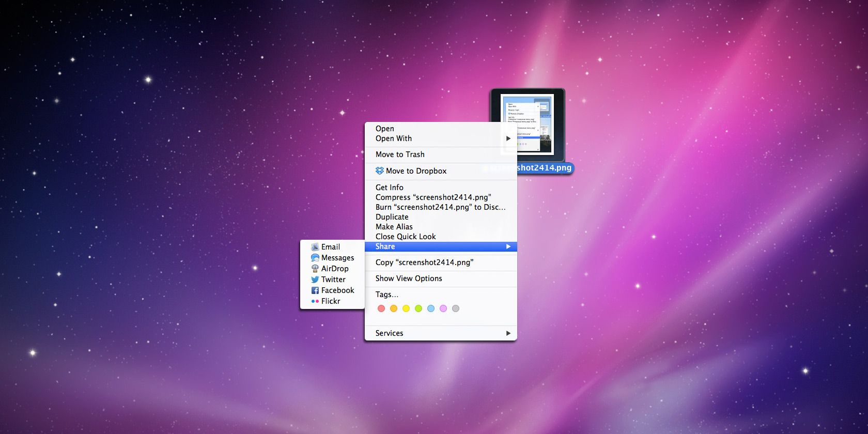Select Duplicate from context menu
This screenshot has width=868, height=434.
(x=392, y=217)
